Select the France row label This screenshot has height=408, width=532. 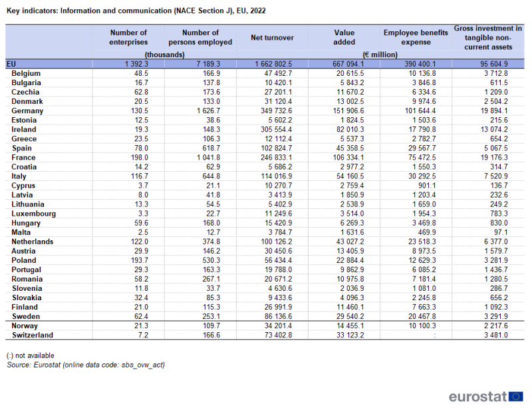[x=24, y=157]
